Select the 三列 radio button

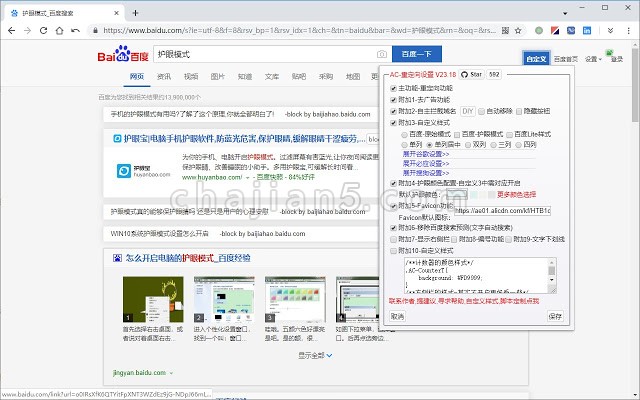[x=493, y=145]
